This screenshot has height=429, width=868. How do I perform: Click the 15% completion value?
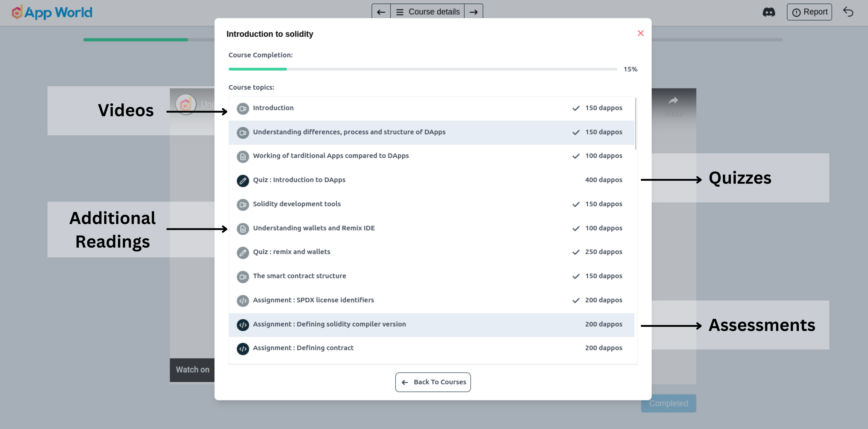coord(631,69)
